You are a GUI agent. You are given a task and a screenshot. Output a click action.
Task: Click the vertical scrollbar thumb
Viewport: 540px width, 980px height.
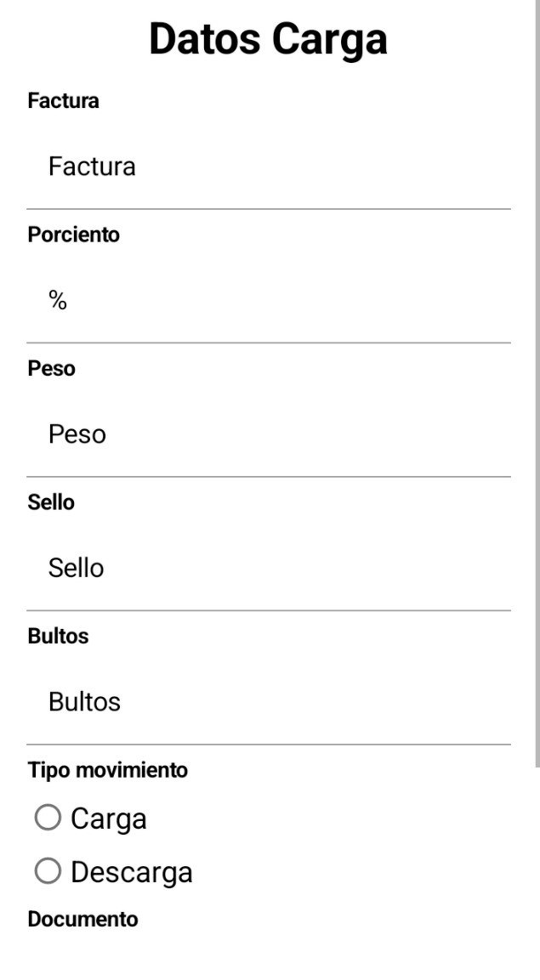536,382
